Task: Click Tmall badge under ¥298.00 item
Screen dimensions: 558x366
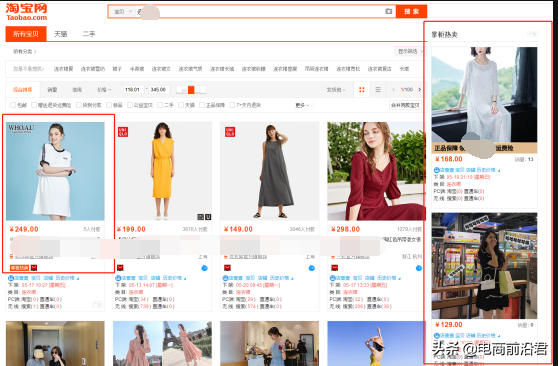Action: coord(335,267)
